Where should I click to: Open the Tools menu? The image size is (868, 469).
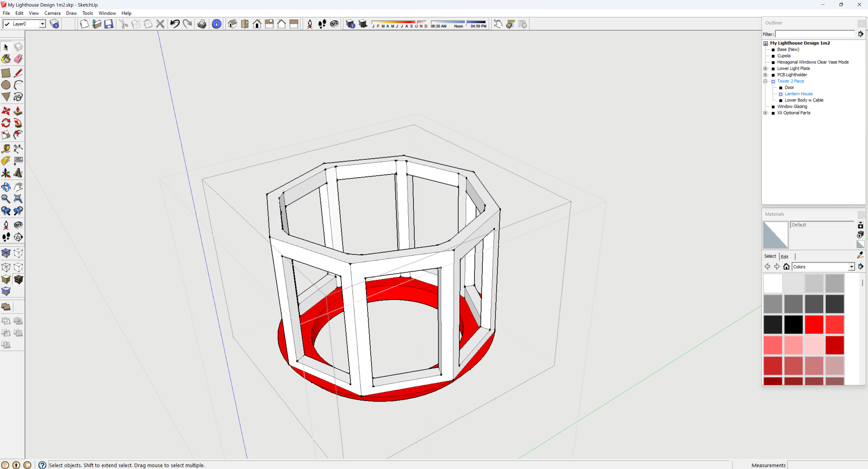click(x=88, y=13)
